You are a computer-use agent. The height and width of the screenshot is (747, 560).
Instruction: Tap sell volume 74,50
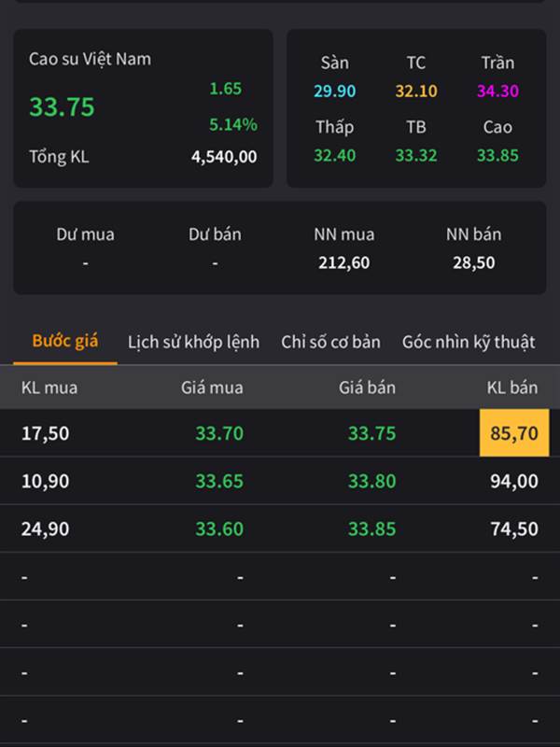tap(514, 529)
